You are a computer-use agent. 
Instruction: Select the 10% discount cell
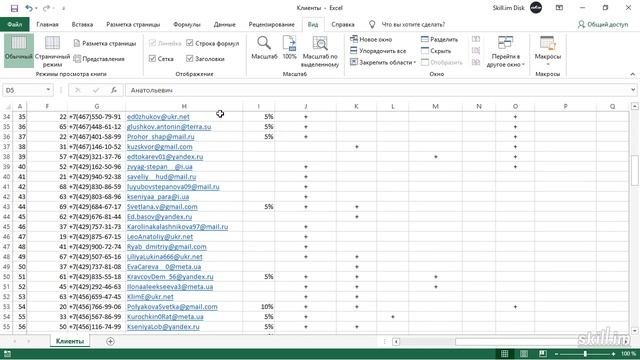point(259,307)
